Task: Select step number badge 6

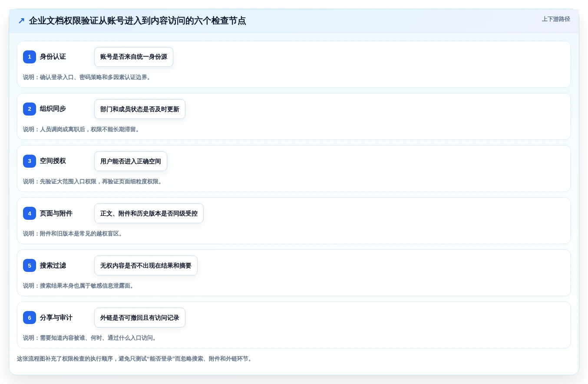Action: [x=30, y=318]
